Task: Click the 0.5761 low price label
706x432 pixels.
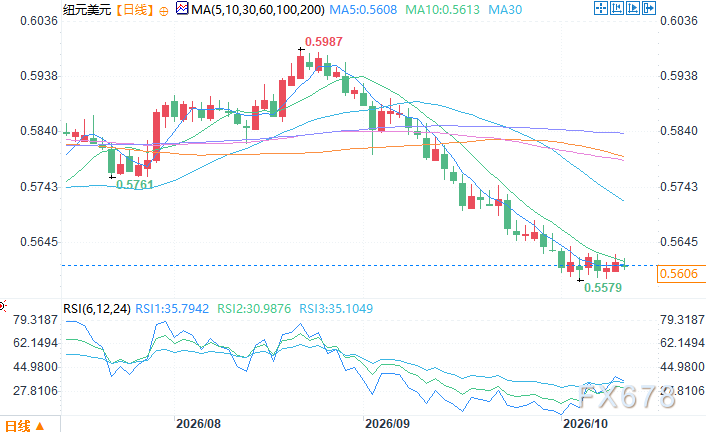Action: [x=135, y=185]
